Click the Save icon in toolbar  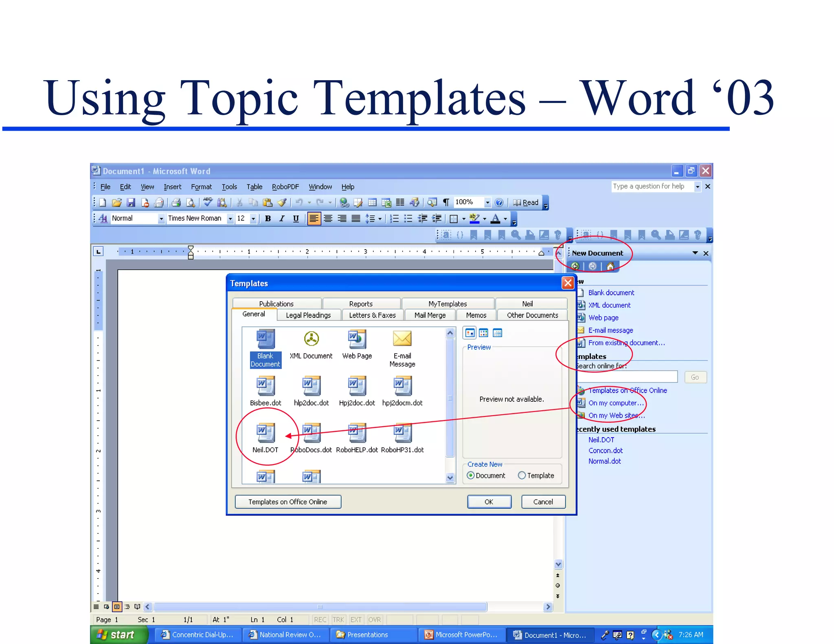(131, 202)
